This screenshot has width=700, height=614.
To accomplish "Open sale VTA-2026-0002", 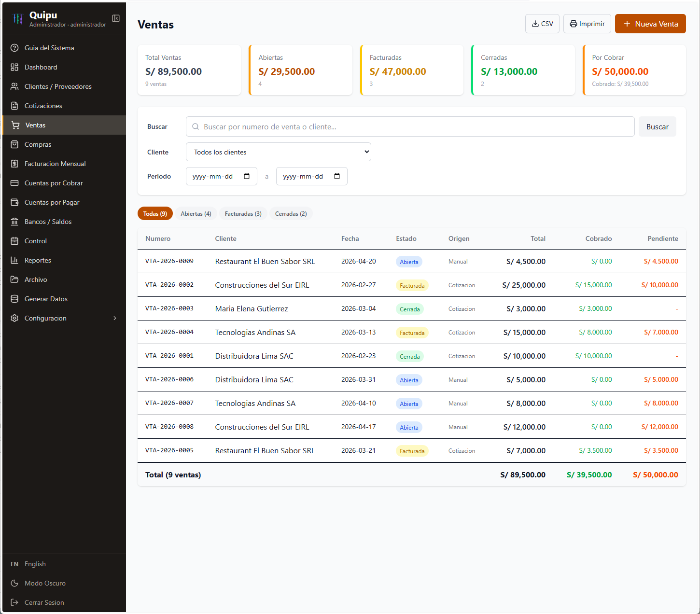I will (x=169, y=285).
